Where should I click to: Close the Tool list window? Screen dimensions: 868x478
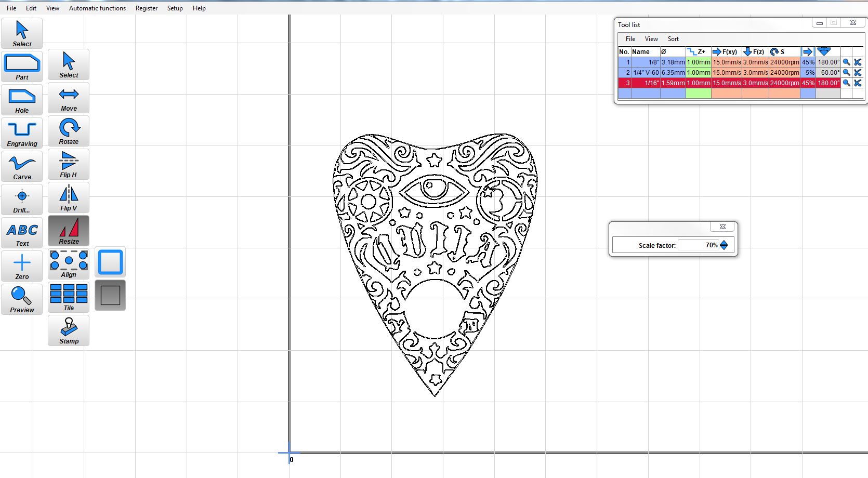click(x=853, y=23)
